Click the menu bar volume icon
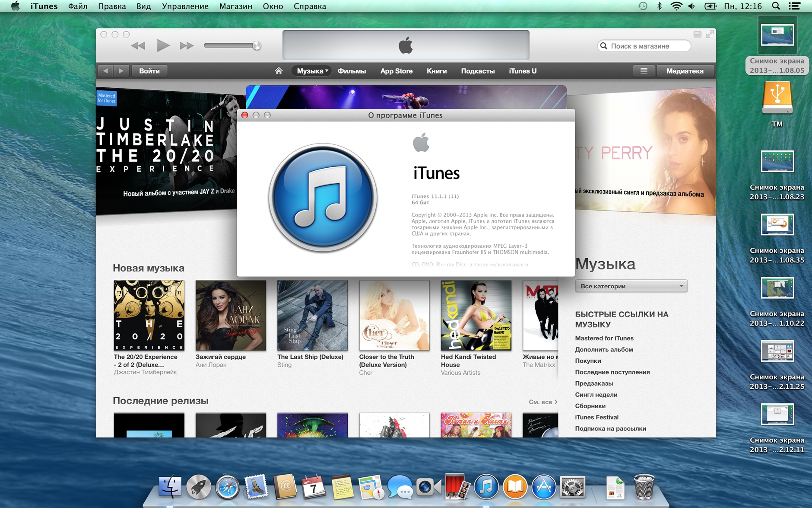This screenshot has width=812, height=508. tap(692, 6)
